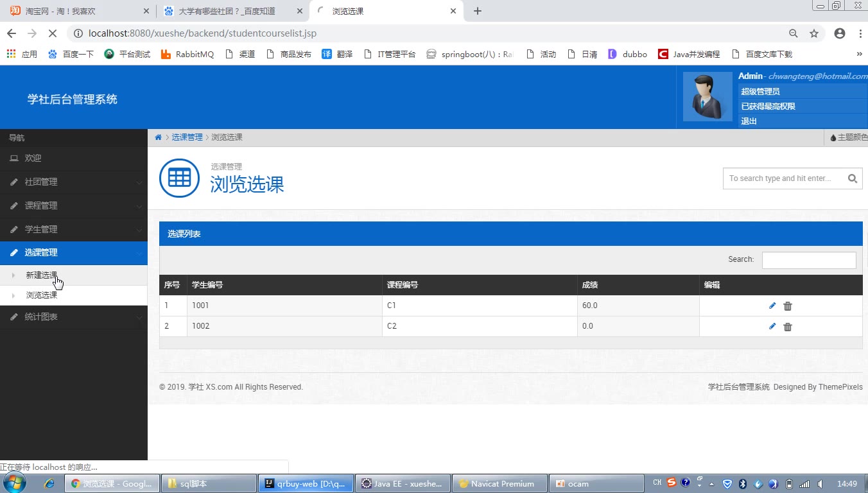Screen dimensions: 868x493
Task: Open Internet Explorer from taskbar
Action: (x=49, y=483)
